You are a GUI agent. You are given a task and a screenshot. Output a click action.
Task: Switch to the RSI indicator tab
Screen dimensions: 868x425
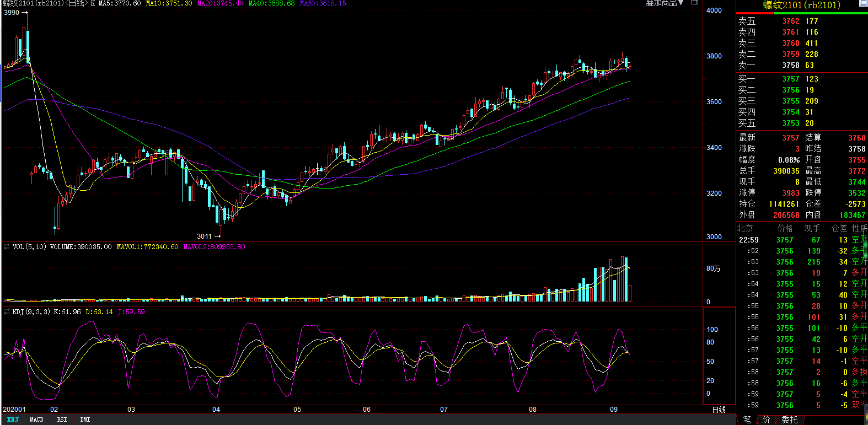62,419
